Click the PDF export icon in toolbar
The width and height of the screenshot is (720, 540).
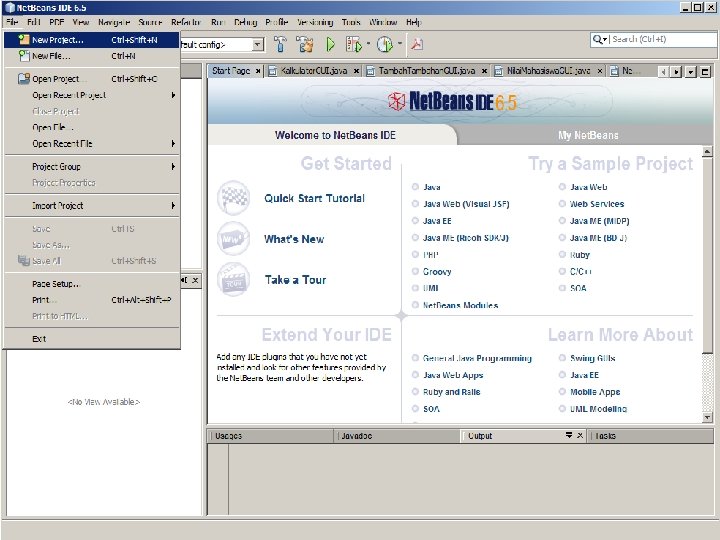coord(416,44)
